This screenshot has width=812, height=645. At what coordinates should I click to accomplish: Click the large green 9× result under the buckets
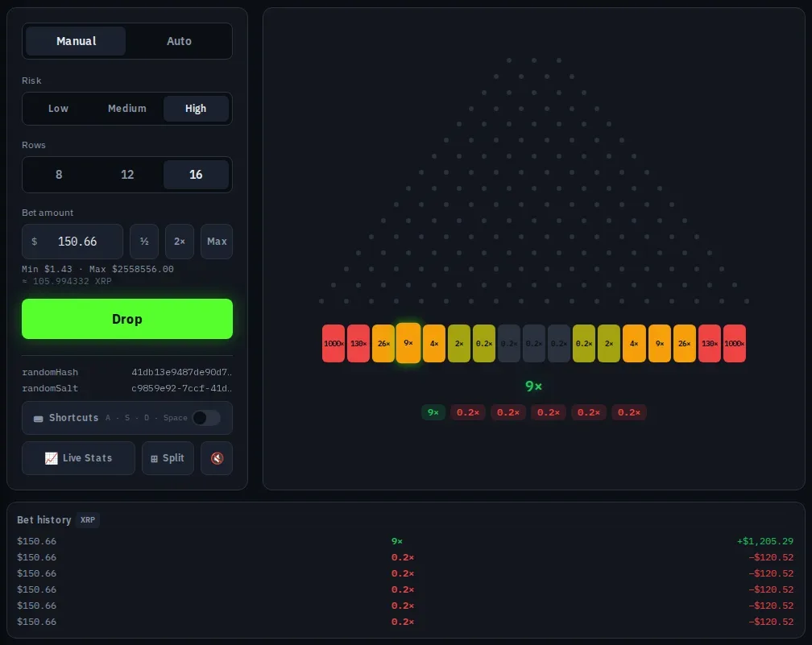[x=533, y=387]
